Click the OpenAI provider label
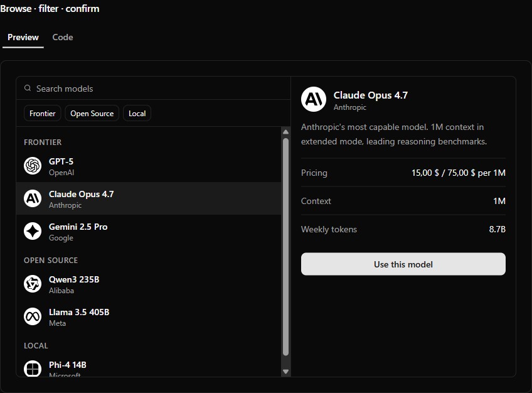532x393 pixels. [x=61, y=173]
